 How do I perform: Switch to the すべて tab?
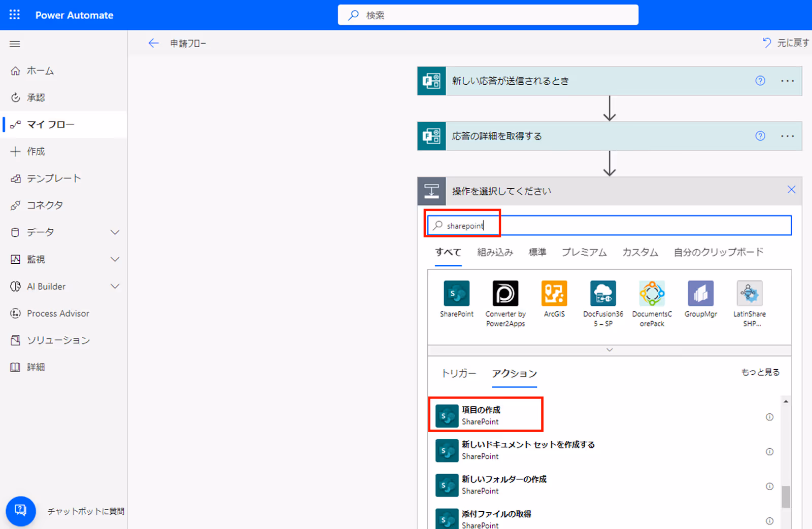(x=448, y=252)
